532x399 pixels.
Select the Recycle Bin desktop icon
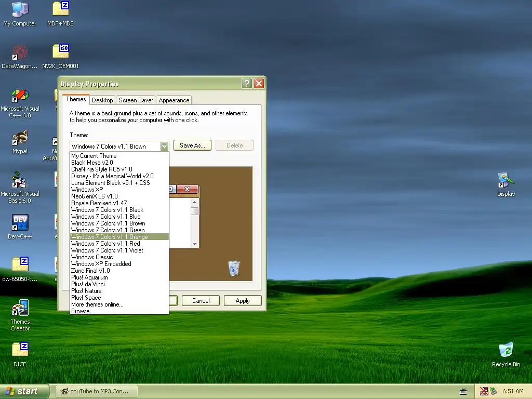tap(506, 355)
